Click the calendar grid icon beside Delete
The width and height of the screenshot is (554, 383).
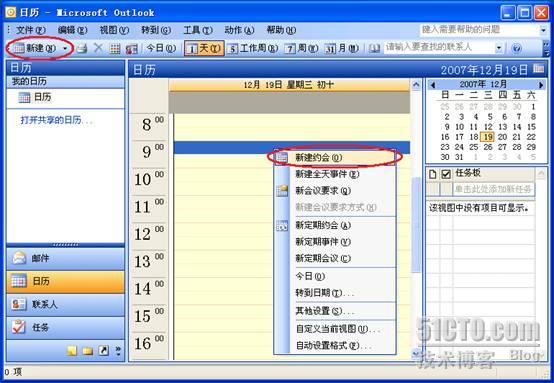point(114,48)
